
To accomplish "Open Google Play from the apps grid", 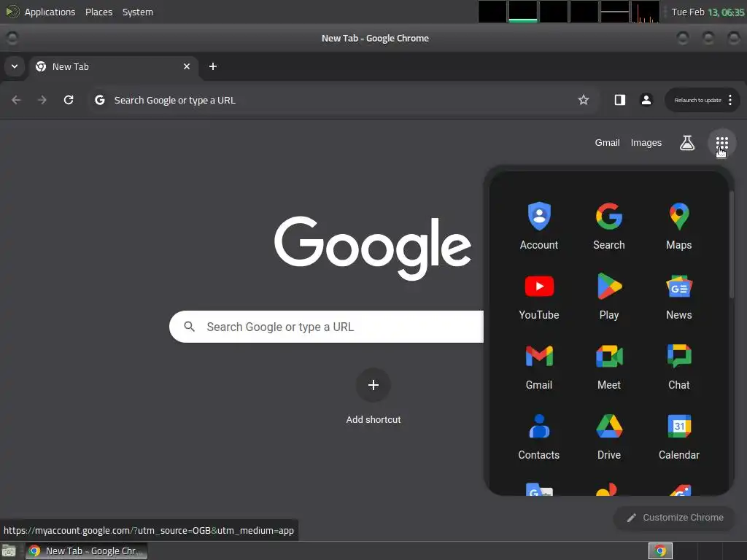I will [x=609, y=296].
